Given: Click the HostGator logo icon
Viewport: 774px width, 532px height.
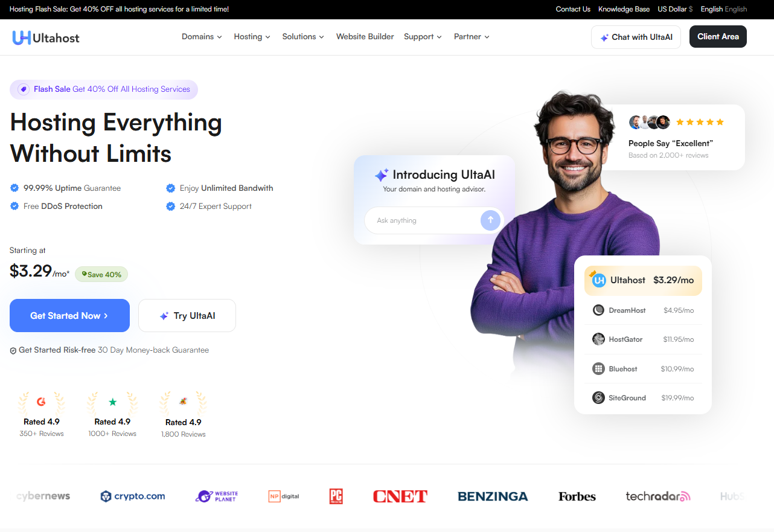Looking at the screenshot, I should (598, 339).
